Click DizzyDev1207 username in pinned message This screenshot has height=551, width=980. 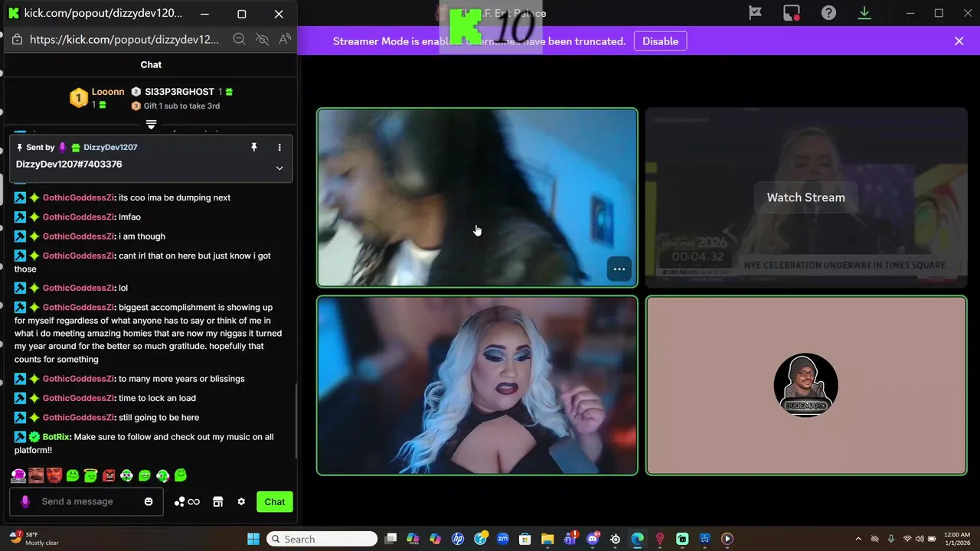[x=110, y=147]
